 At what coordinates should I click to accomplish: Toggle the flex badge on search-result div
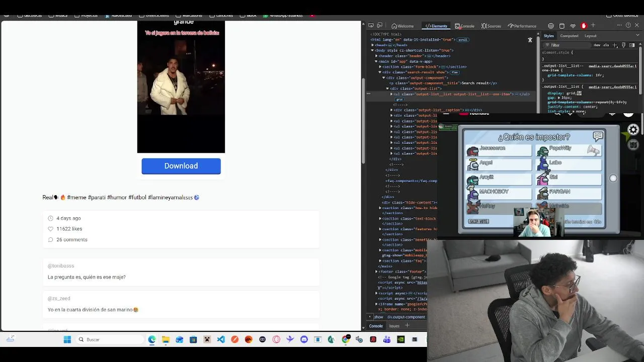pos(454,72)
